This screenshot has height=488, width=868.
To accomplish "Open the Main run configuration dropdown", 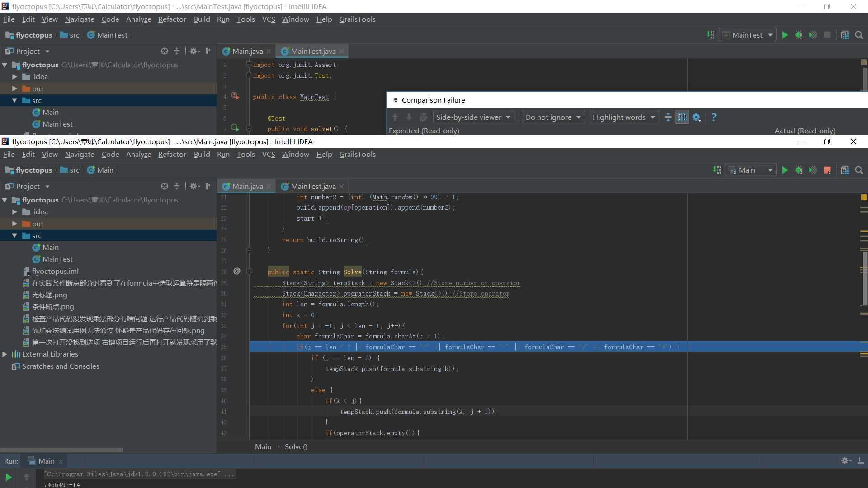I will (x=751, y=170).
